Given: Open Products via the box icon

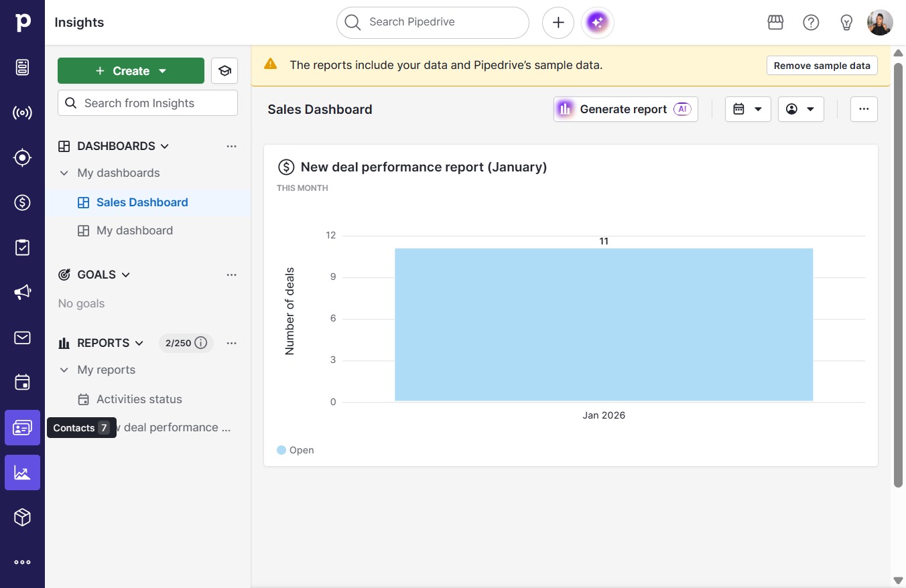Looking at the screenshot, I should tap(23, 517).
